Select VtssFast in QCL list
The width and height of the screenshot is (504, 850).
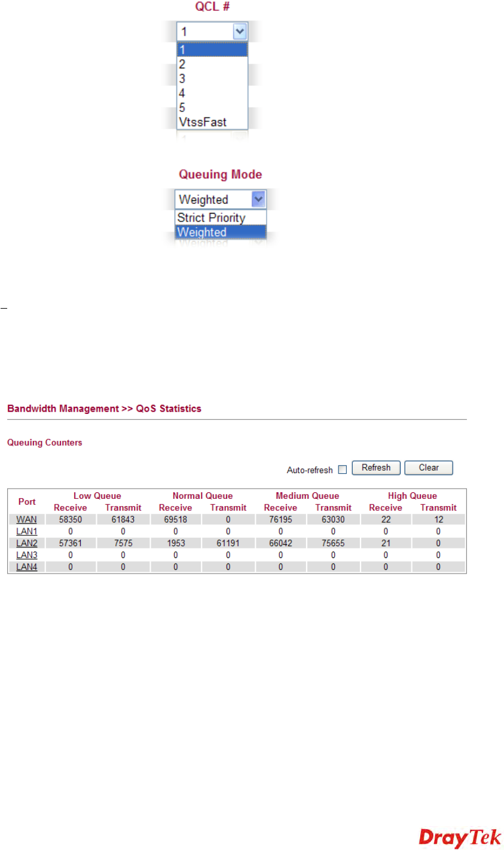point(212,122)
